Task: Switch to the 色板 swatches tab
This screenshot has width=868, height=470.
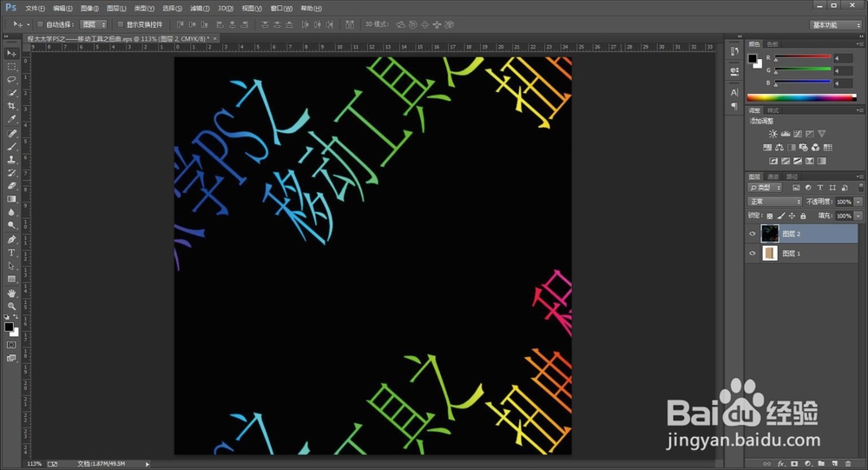Action: coord(773,43)
